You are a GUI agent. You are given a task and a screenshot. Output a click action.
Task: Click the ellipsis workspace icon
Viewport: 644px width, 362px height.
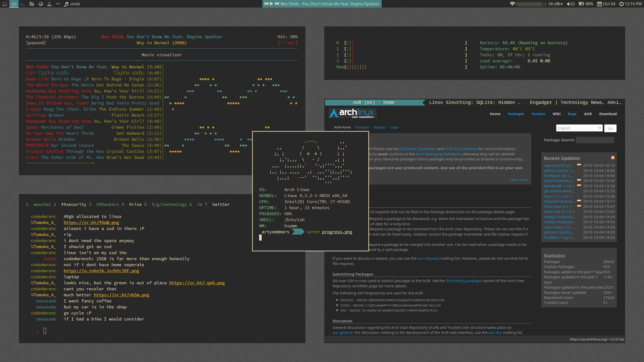pyautogui.click(x=58, y=4)
